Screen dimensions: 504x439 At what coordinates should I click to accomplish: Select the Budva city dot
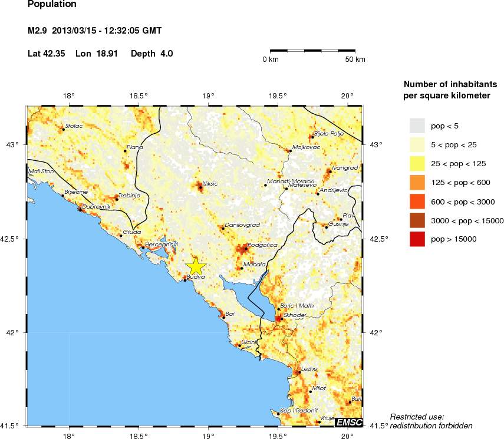point(185,280)
